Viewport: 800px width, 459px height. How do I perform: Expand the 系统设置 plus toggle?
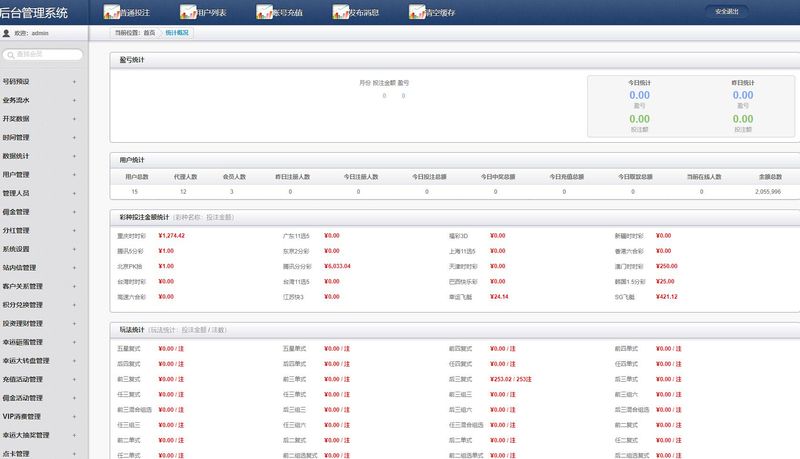click(x=74, y=249)
